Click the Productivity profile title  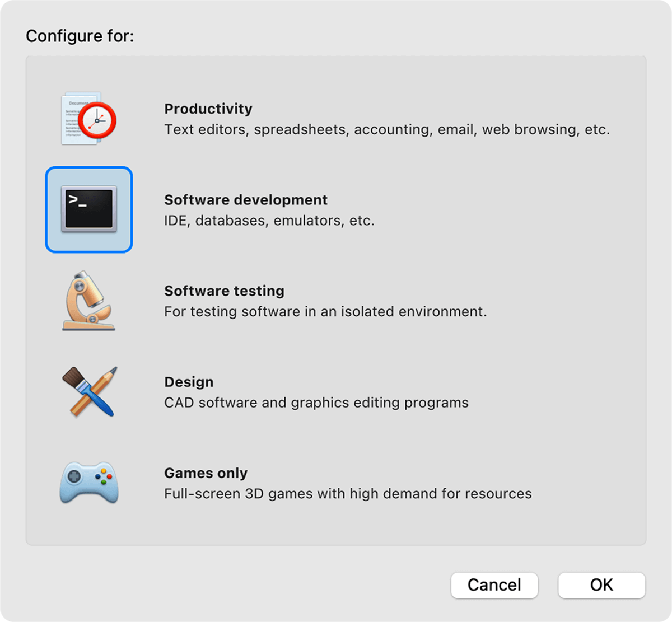click(x=208, y=109)
